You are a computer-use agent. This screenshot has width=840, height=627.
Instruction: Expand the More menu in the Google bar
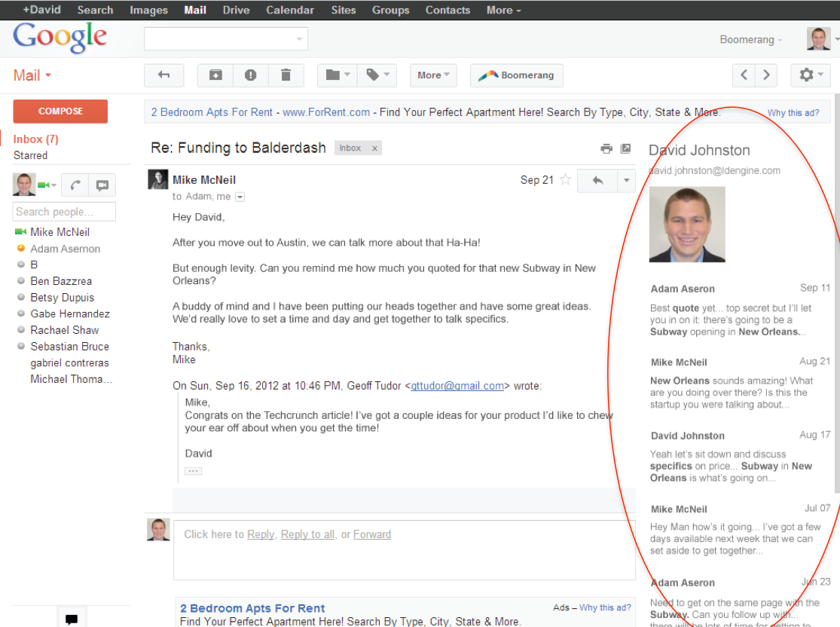coord(503,10)
